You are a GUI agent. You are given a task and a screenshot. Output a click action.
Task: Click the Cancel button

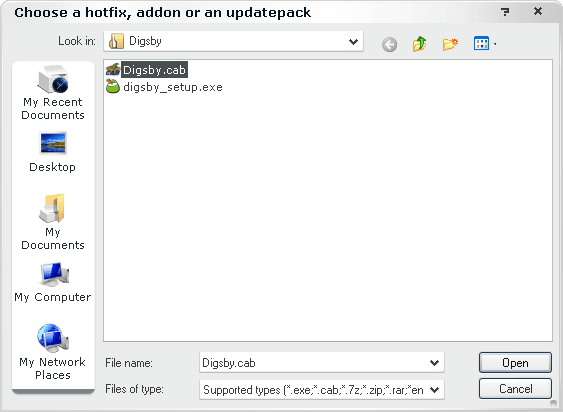tap(515, 389)
